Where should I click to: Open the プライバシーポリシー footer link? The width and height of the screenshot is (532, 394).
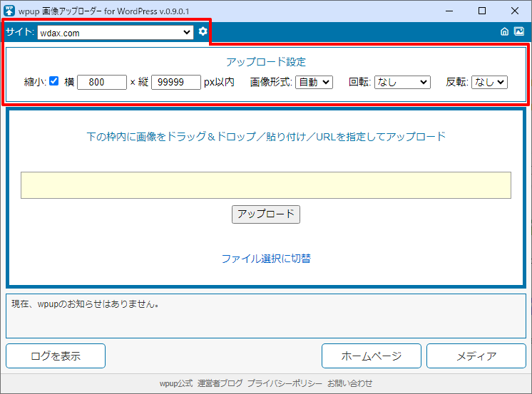285,383
